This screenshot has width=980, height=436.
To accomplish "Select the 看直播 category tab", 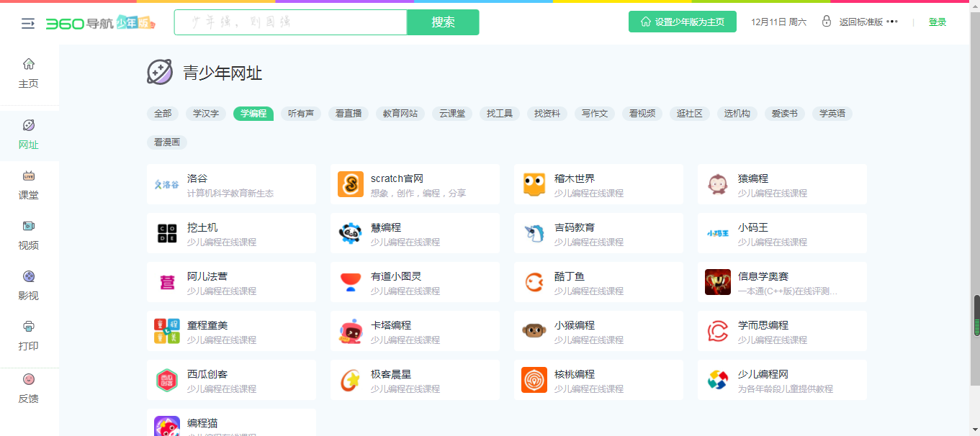I will coord(349,114).
